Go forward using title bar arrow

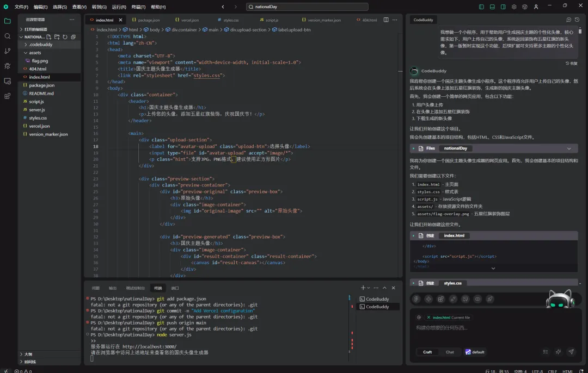[x=236, y=7]
